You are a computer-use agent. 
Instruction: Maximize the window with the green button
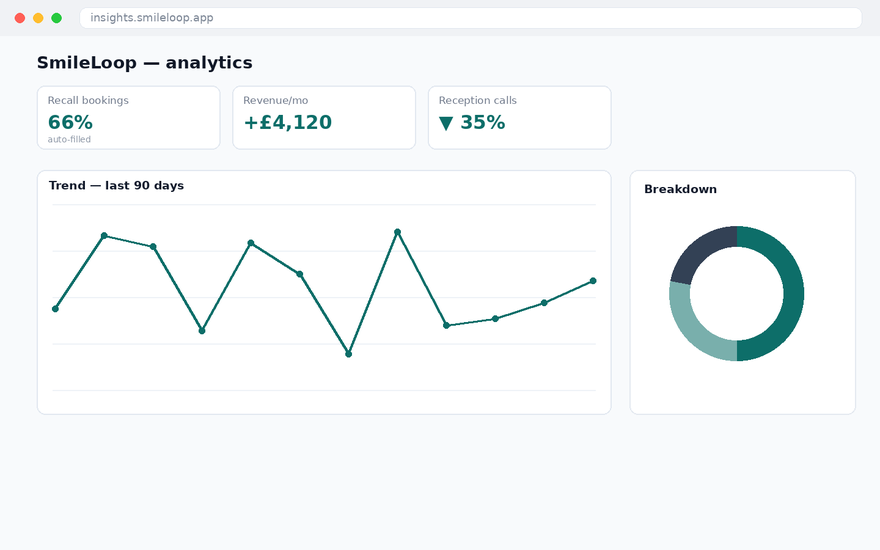click(57, 18)
